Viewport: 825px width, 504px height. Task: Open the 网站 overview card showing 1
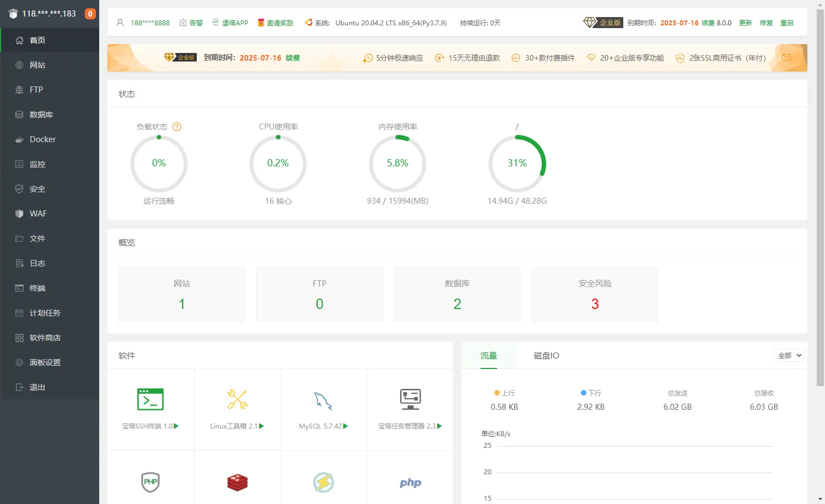pos(182,295)
